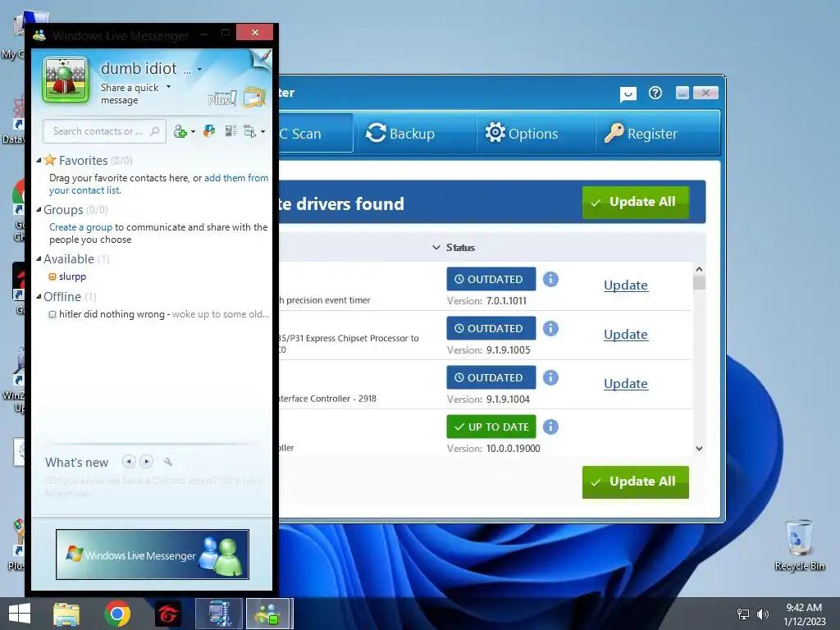Switch to driver updater taskbar button

(x=219, y=614)
